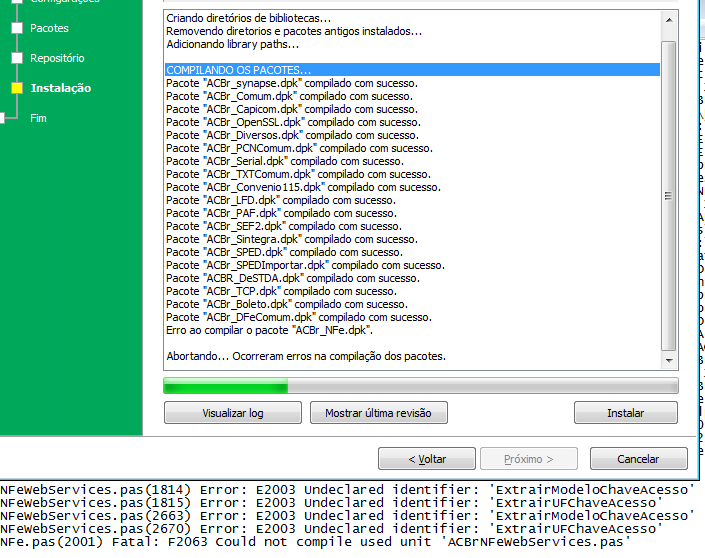Select the ACBR_DeSTDA.dpk compiled line
This screenshot has height=558, width=705.
click(x=293, y=279)
